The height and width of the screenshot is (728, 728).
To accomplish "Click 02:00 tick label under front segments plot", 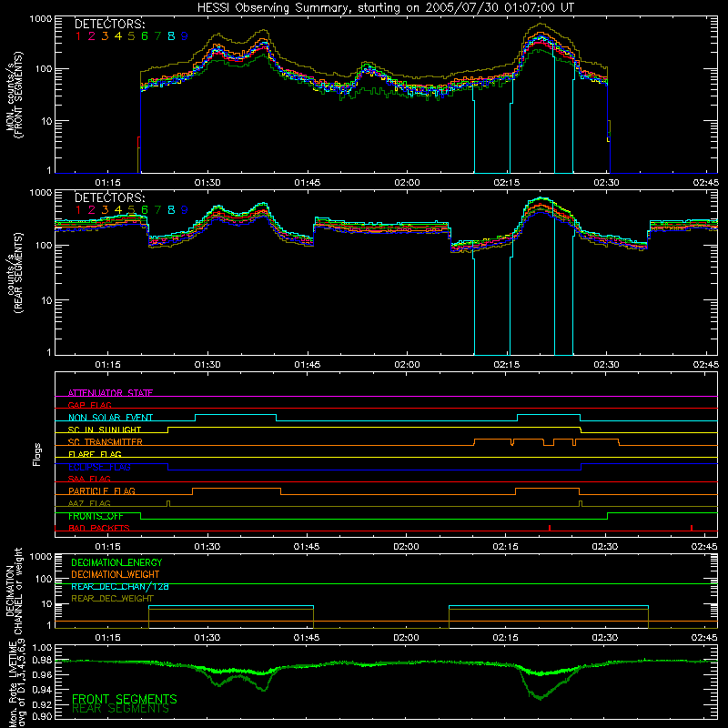I will [407, 183].
